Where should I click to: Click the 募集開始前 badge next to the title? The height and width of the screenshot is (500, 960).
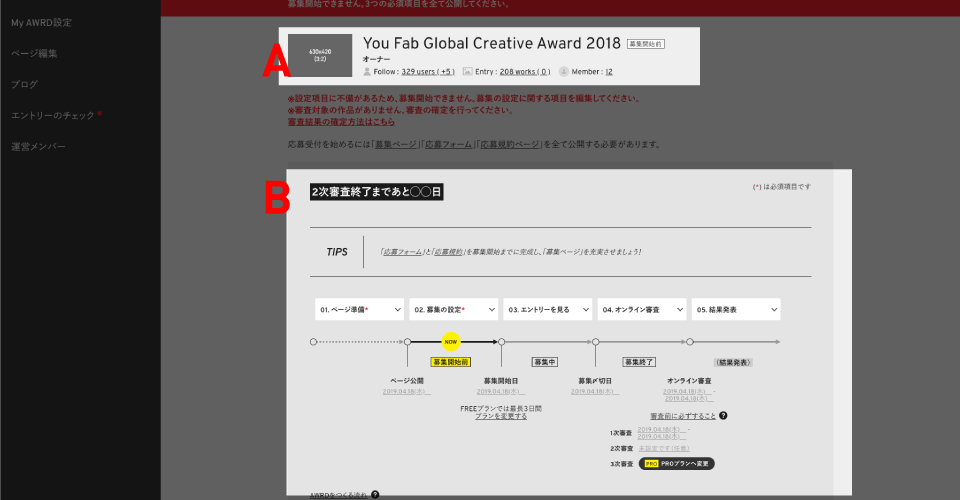pos(645,44)
